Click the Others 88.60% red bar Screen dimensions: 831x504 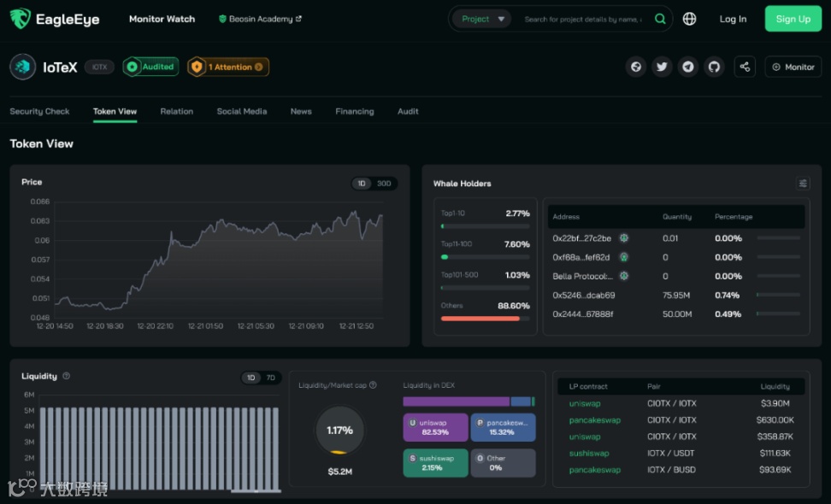[x=480, y=319]
